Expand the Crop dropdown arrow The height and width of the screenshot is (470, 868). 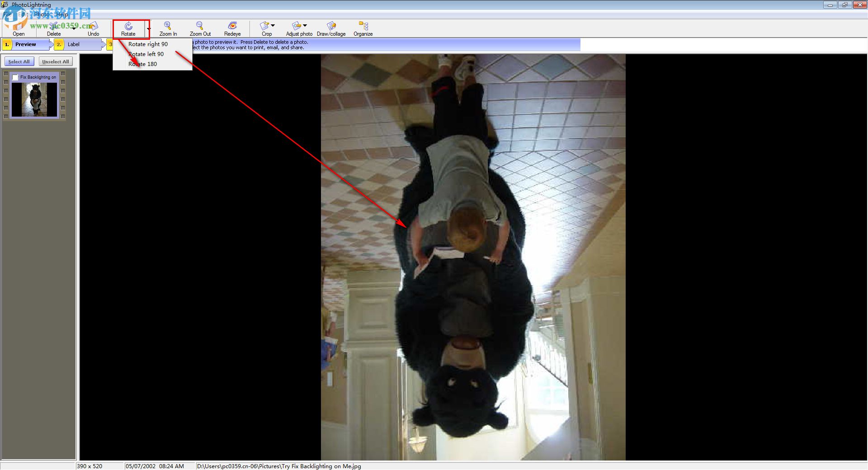coord(273,25)
